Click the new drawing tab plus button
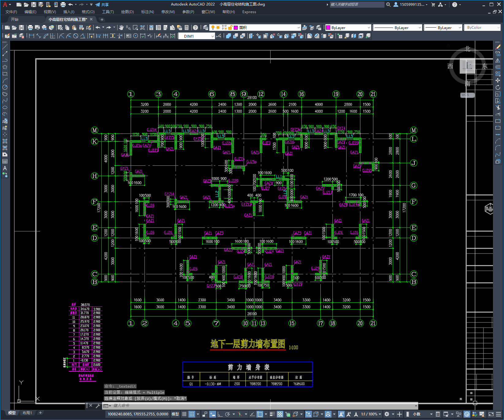 pos(102,20)
